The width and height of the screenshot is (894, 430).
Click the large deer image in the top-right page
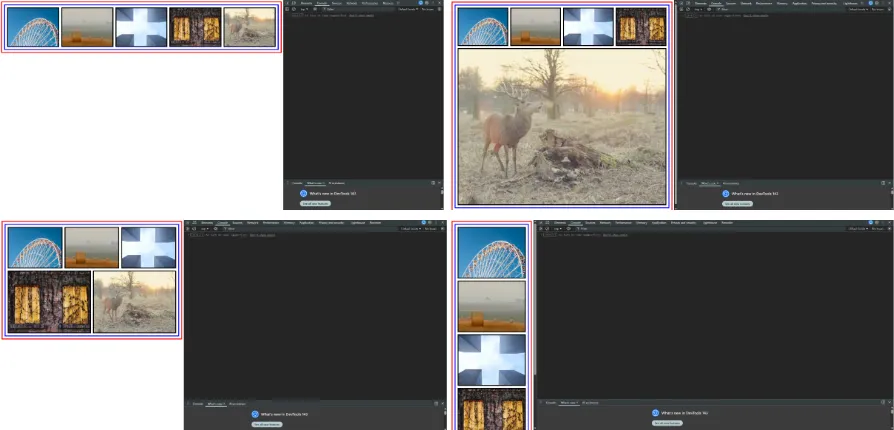(x=561, y=126)
